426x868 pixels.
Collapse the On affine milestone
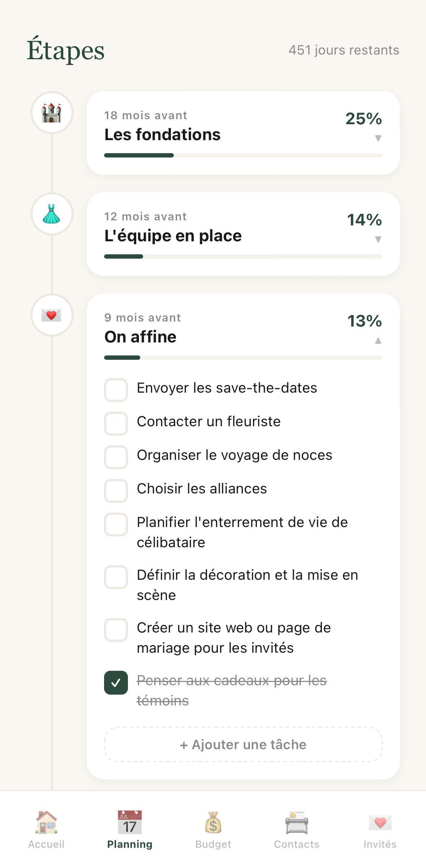click(378, 340)
